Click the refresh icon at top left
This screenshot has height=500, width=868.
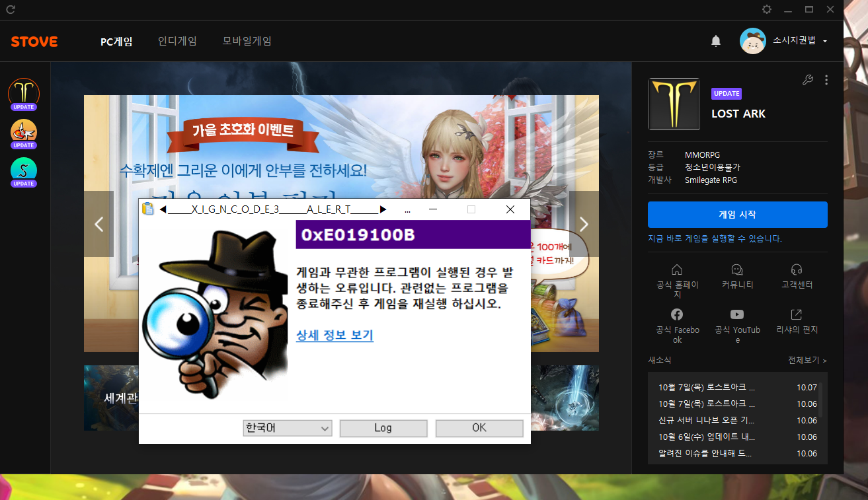pos(11,10)
